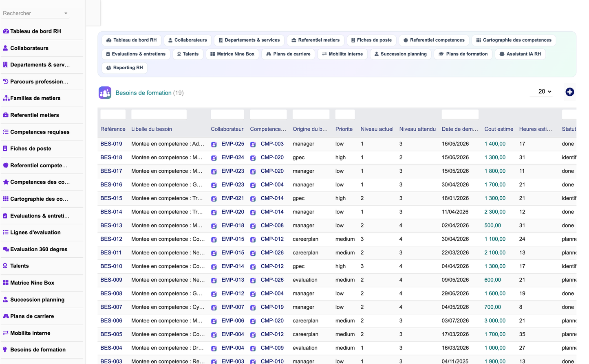The width and height of the screenshot is (589, 364).
Task: Open Collaborateurs top shortcut
Action: click(188, 40)
